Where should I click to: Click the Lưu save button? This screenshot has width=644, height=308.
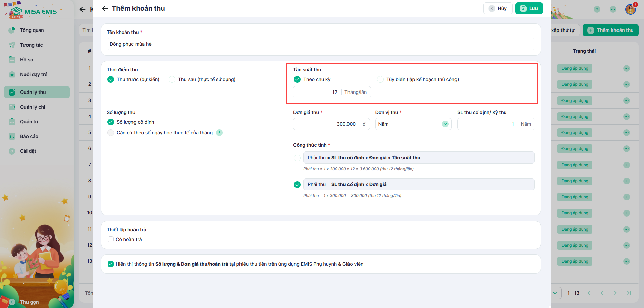529,8
